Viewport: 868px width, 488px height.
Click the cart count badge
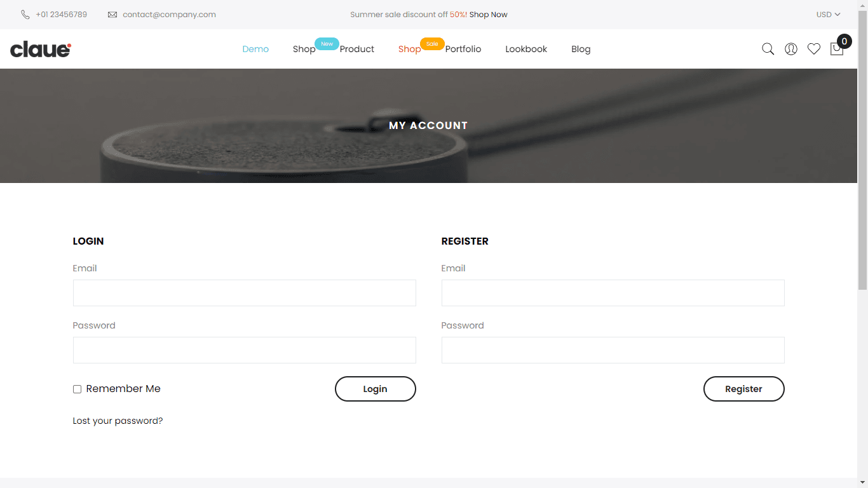844,41
